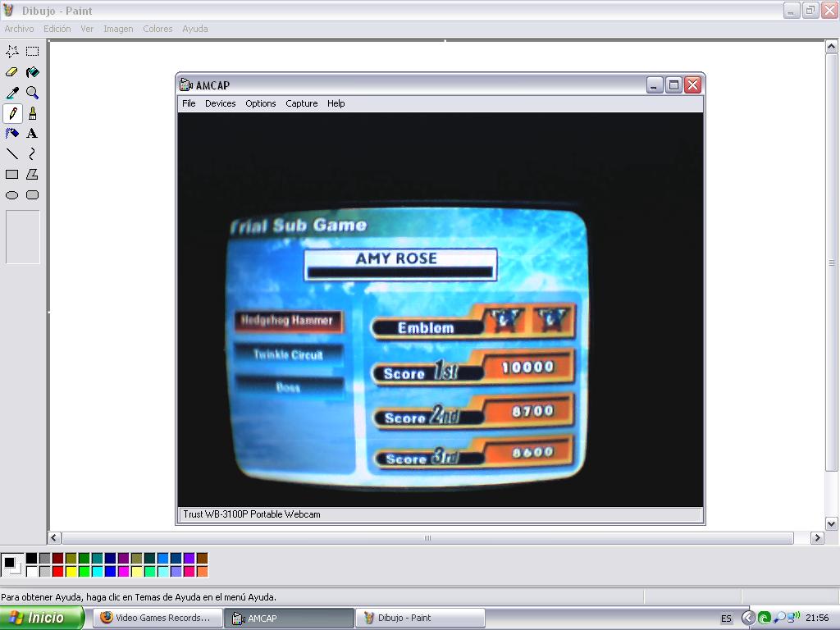Switch to the Brush tool
Image resolution: width=840 pixels, height=630 pixels.
tap(32, 113)
